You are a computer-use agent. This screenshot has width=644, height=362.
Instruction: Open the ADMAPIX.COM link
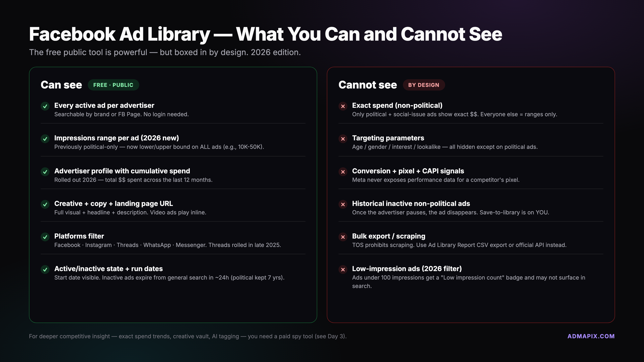tap(591, 336)
